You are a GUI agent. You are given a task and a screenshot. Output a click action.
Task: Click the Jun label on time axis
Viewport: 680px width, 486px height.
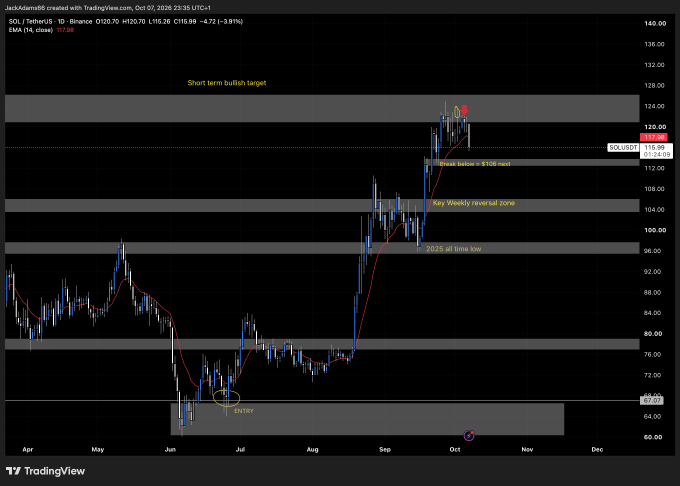[x=170, y=450]
